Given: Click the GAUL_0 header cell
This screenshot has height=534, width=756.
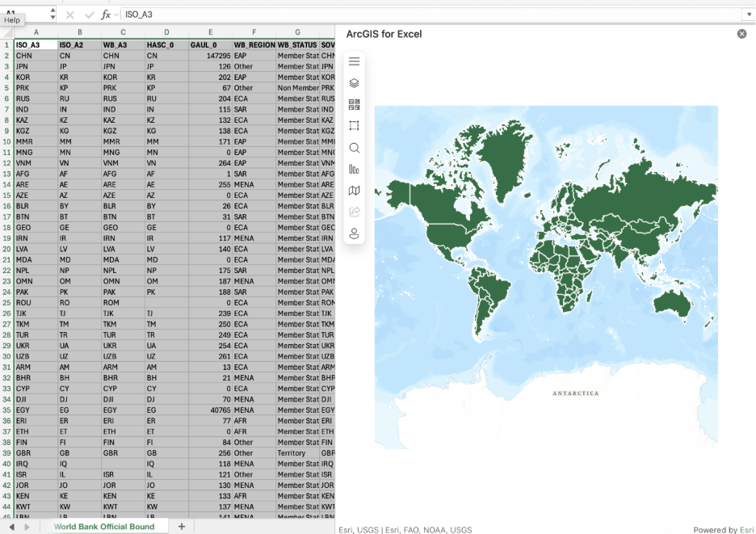Looking at the screenshot, I should pyautogui.click(x=210, y=45).
